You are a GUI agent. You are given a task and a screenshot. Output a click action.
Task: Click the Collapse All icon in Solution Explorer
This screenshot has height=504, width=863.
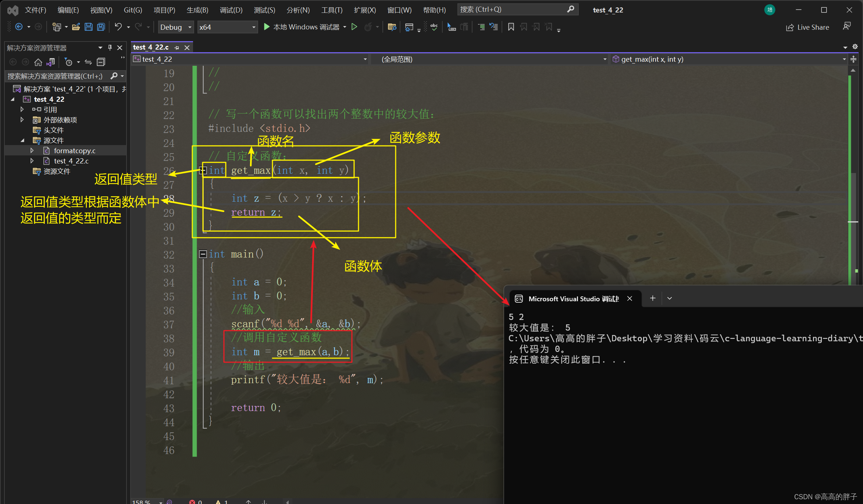pyautogui.click(x=101, y=62)
